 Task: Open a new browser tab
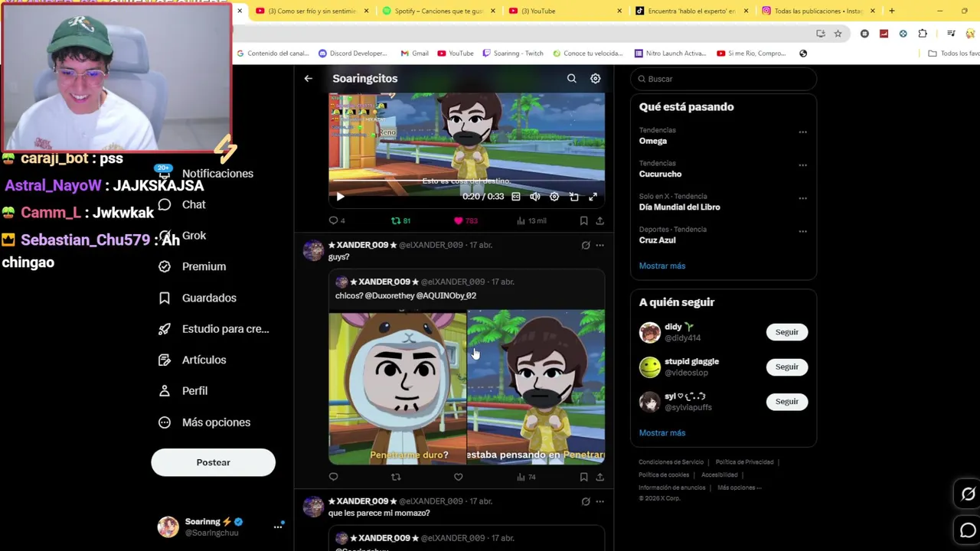891,11
